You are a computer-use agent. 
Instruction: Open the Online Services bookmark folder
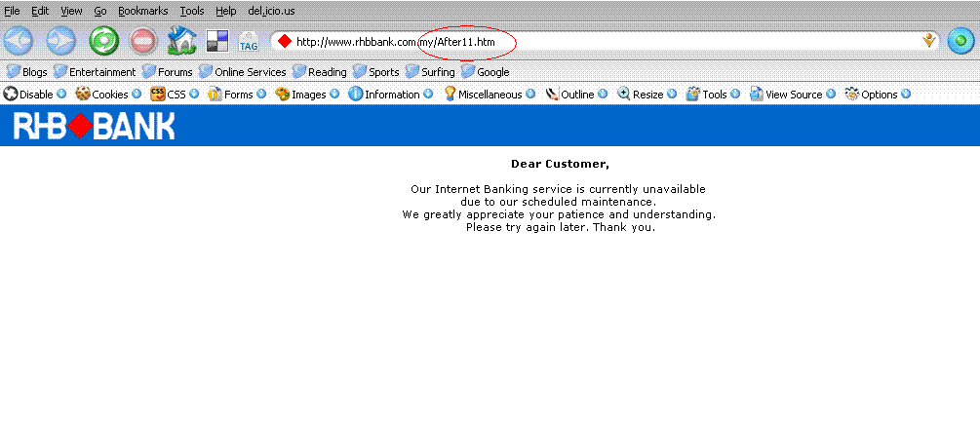pyautogui.click(x=242, y=72)
